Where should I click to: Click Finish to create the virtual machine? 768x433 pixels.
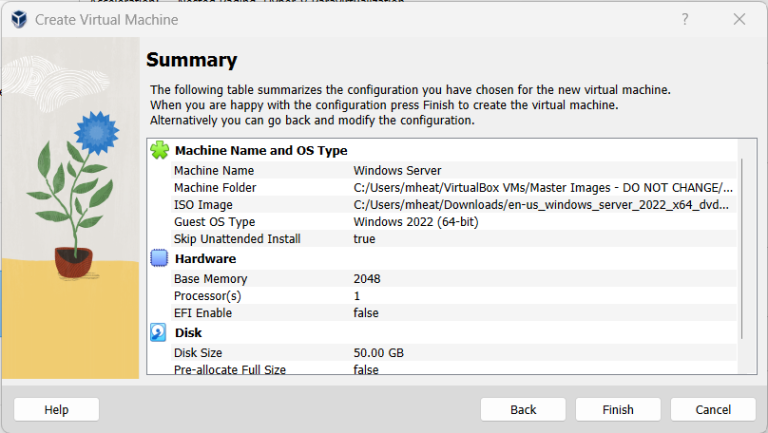pyautogui.click(x=618, y=409)
